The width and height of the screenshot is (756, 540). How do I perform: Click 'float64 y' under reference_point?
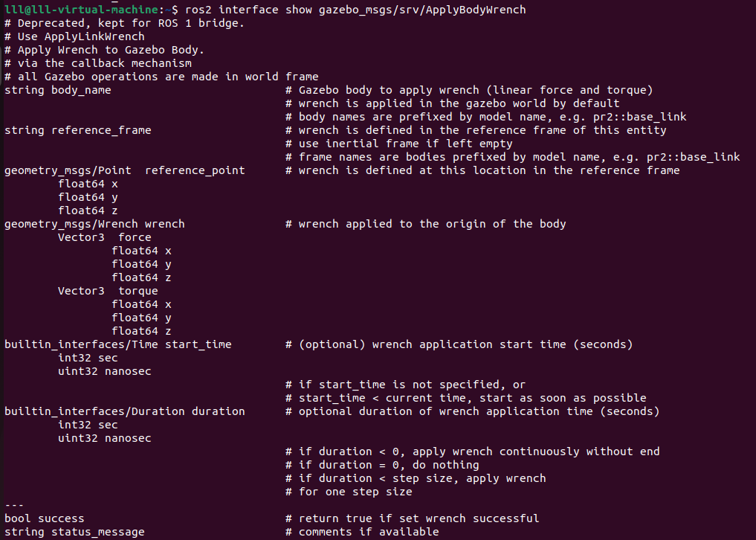(88, 197)
